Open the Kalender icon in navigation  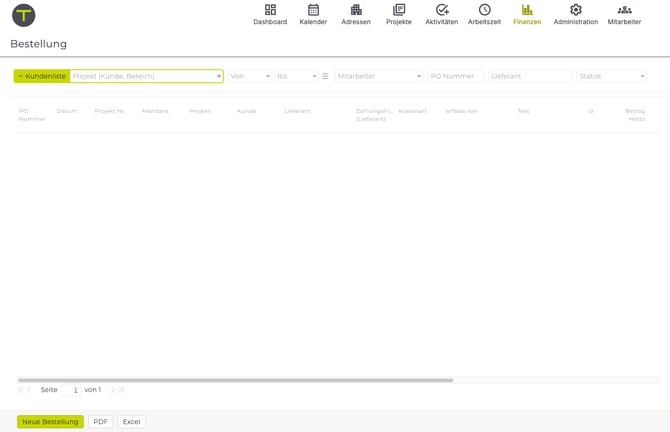313,10
